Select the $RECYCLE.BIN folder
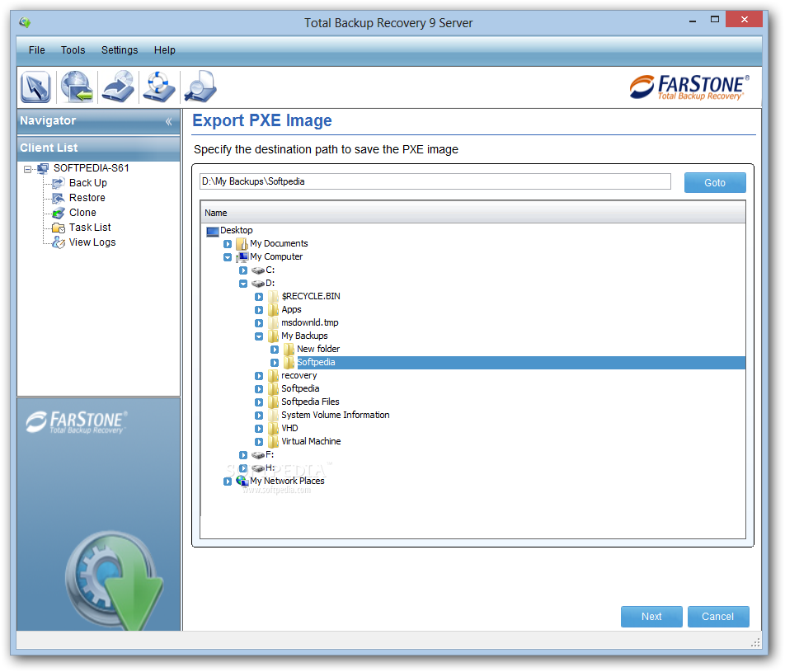Image resolution: width=785 pixels, height=672 pixels. [x=311, y=297]
